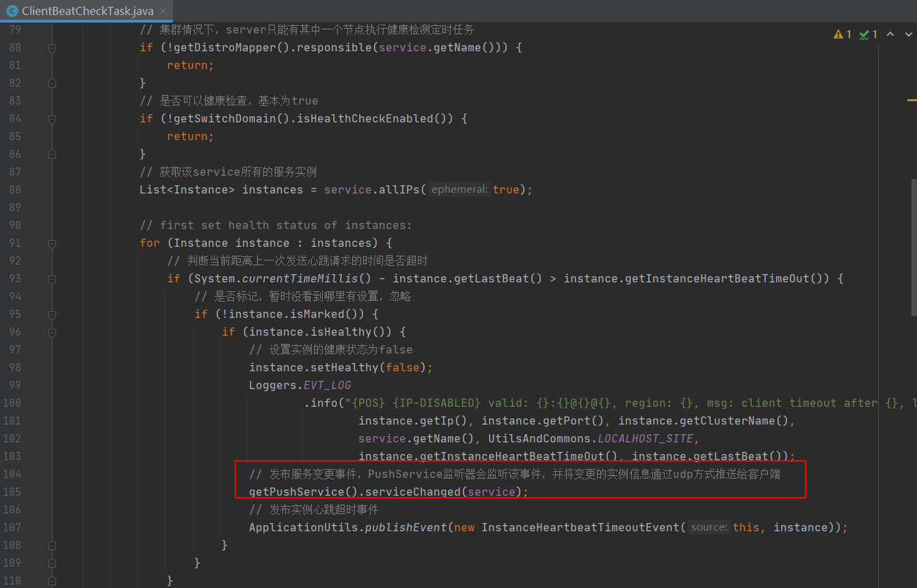Collapse the heartbeat timeout if block at line 93
The height and width of the screenshot is (588, 917).
53,279
